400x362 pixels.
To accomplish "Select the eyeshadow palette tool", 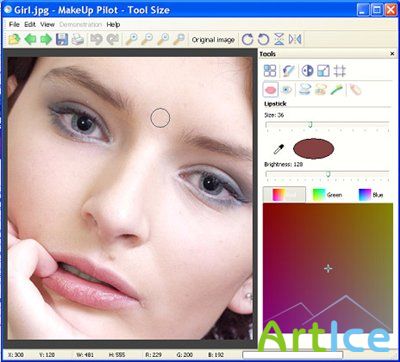I will pos(321,90).
